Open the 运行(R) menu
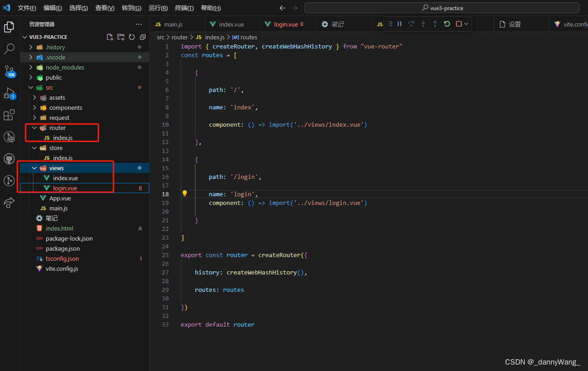The image size is (588, 371). [x=158, y=8]
